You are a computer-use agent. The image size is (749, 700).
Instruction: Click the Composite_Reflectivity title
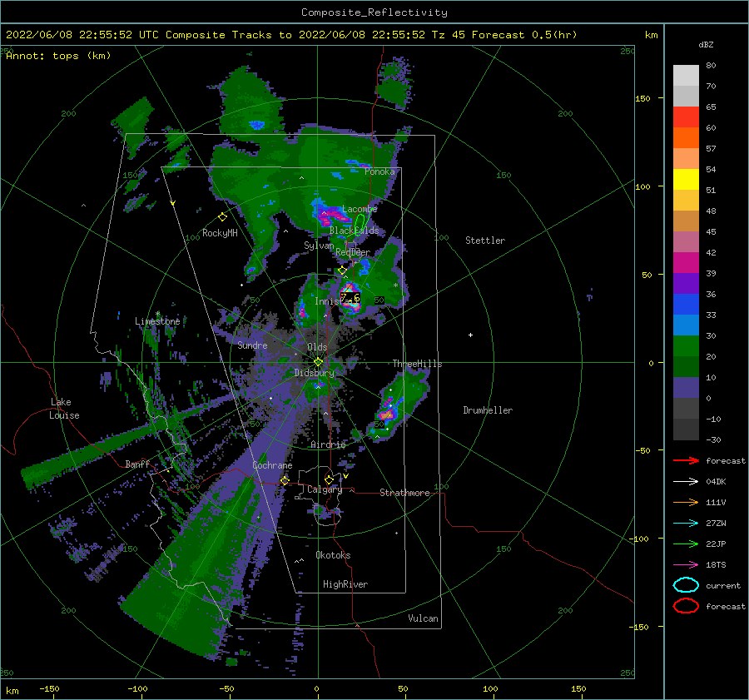click(374, 12)
